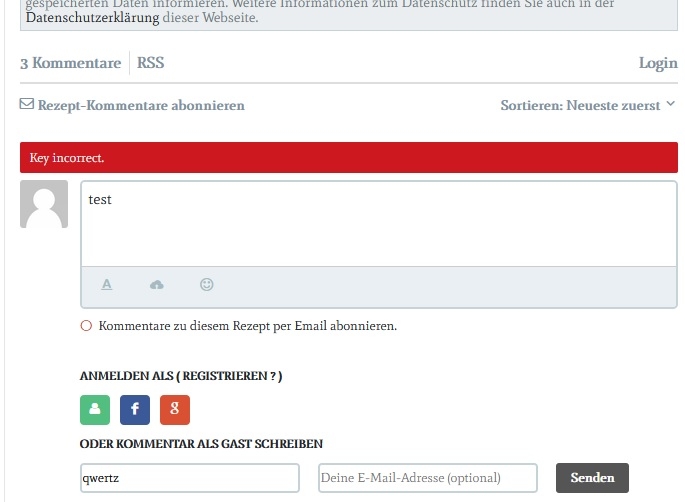
Task: Focus the optional E-Mail-Adresse field
Action: click(428, 478)
